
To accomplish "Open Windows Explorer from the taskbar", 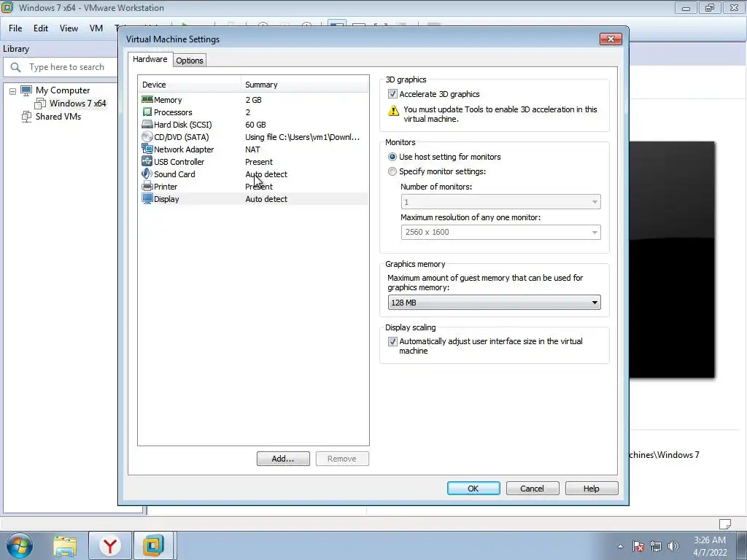I will (65, 545).
